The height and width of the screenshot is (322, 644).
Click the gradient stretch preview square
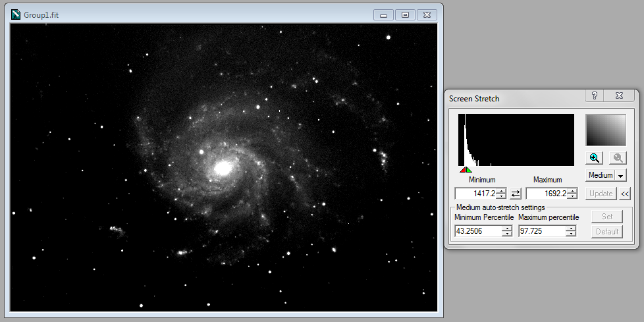click(x=606, y=130)
